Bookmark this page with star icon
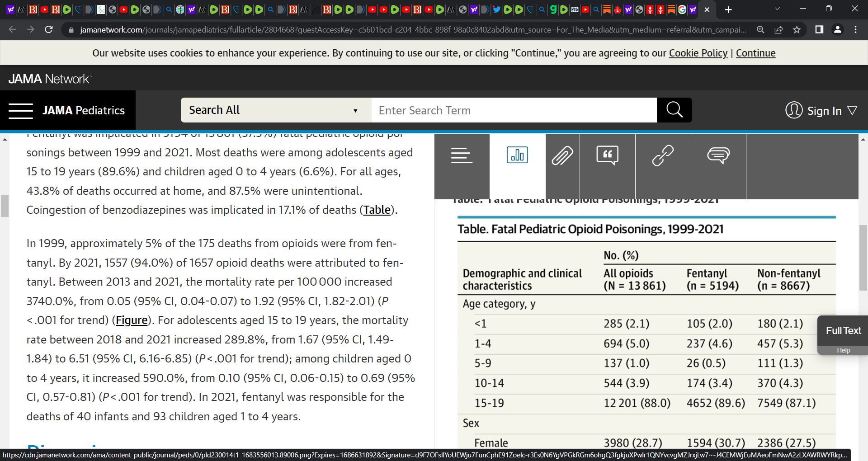 coord(797,30)
